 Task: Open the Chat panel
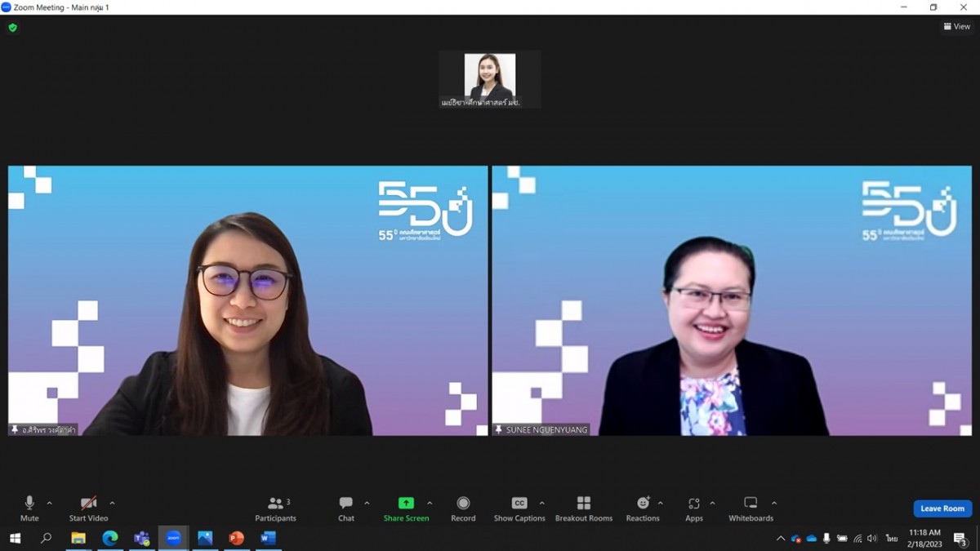[346, 508]
